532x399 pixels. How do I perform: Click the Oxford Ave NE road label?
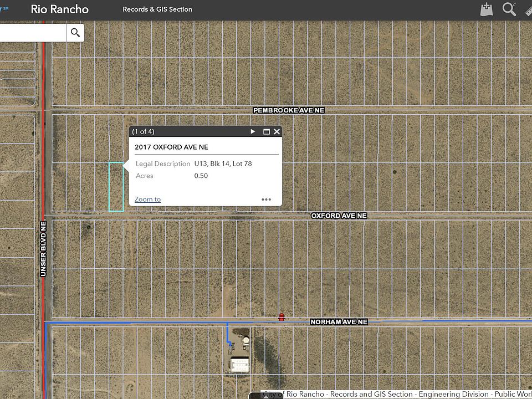(339, 216)
